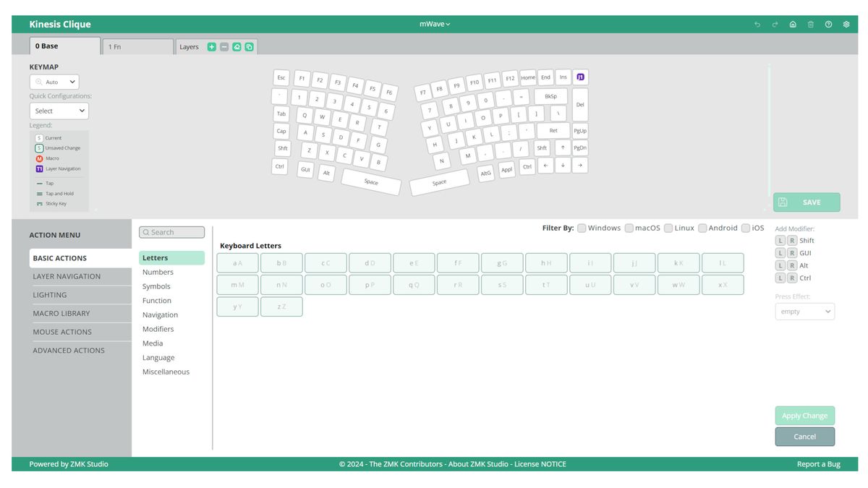The height and width of the screenshot is (488, 868).
Task: Duplicate layer with the copy icon
Action: (249, 47)
